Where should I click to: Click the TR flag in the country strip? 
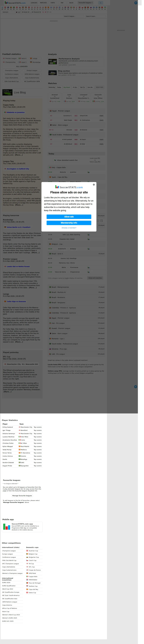[x=102, y=8]
